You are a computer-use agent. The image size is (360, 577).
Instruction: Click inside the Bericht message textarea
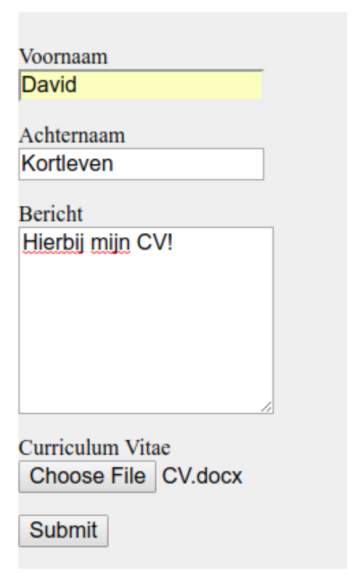[x=146, y=320]
